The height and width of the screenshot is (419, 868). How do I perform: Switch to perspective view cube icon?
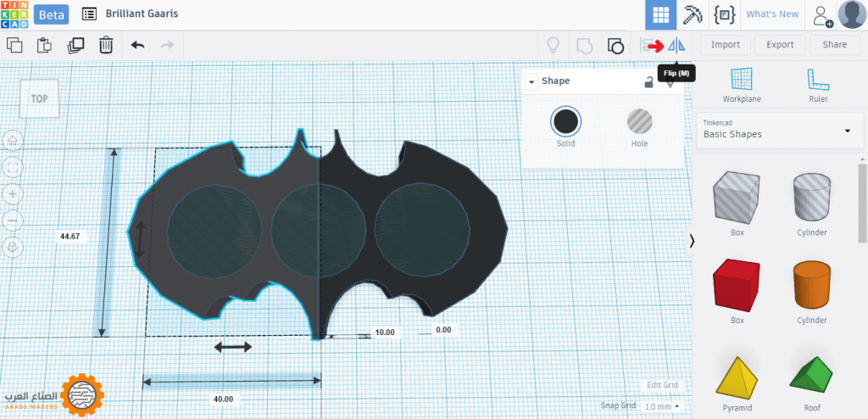pyautogui.click(x=13, y=247)
